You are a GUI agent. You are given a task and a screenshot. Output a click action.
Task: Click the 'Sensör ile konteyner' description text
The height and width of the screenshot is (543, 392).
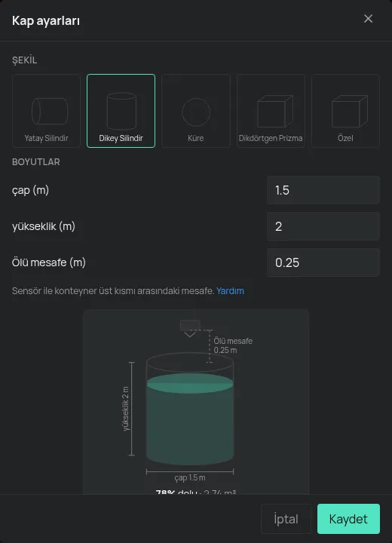(x=113, y=291)
